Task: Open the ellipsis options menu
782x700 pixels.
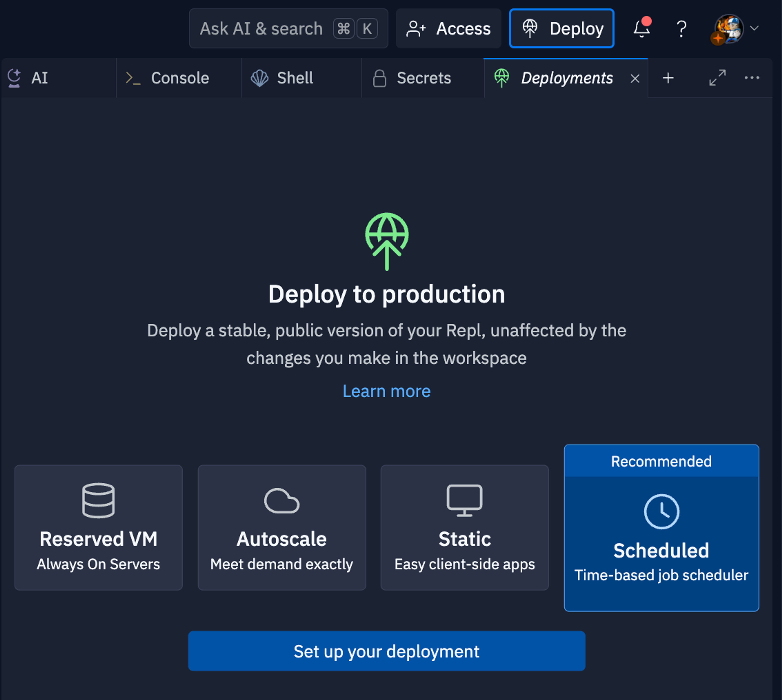Action: click(x=751, y=78)
